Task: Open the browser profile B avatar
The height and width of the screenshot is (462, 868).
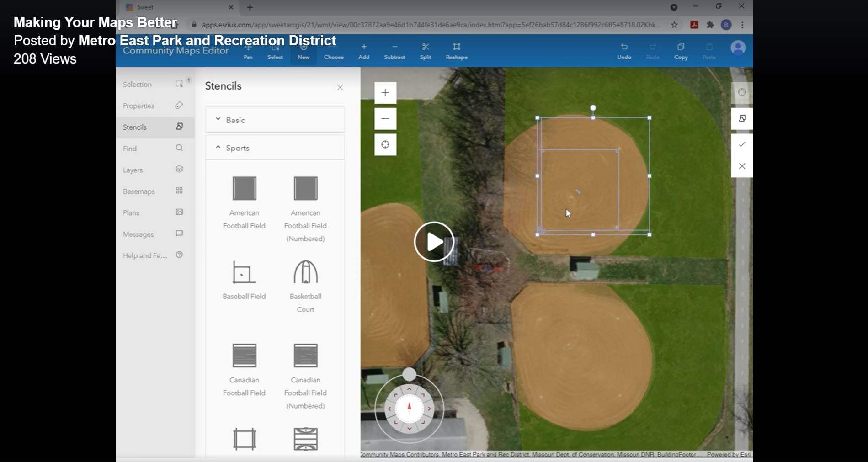Action: [726, 25]
